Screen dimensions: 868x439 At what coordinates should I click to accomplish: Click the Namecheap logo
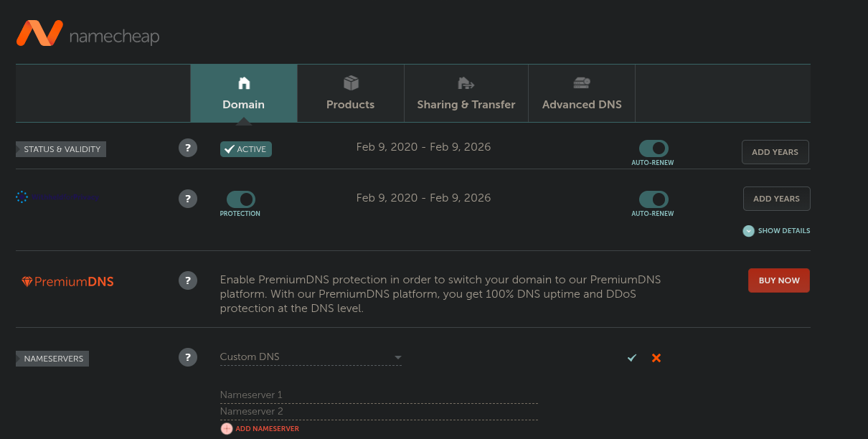point(88,34)
